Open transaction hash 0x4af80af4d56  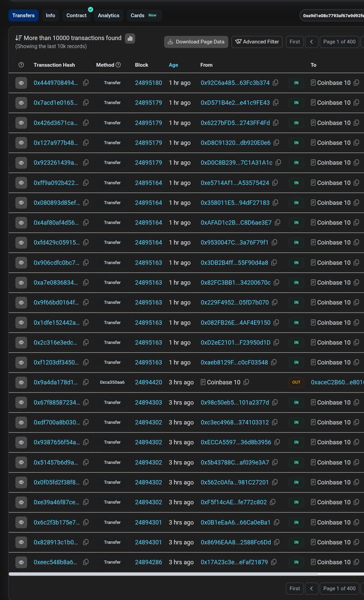(56, 222)
